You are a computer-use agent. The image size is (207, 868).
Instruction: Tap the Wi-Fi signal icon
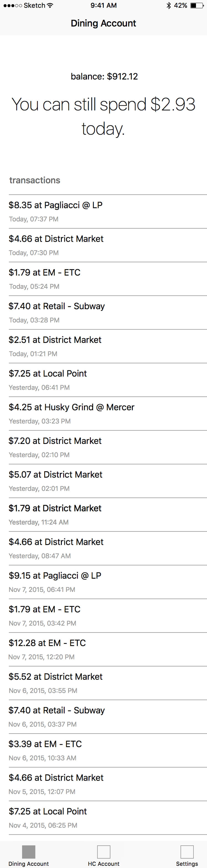point(50,6)
